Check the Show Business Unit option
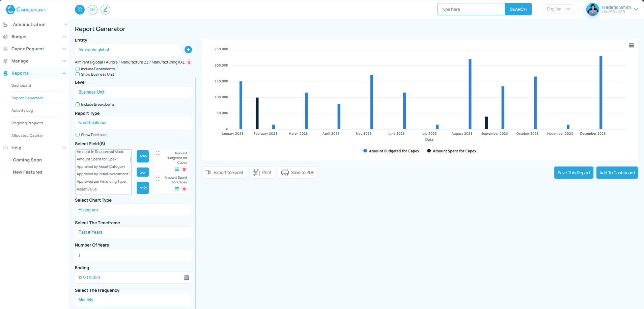This screenshot has width=644, height=309. tap(78, 74)
